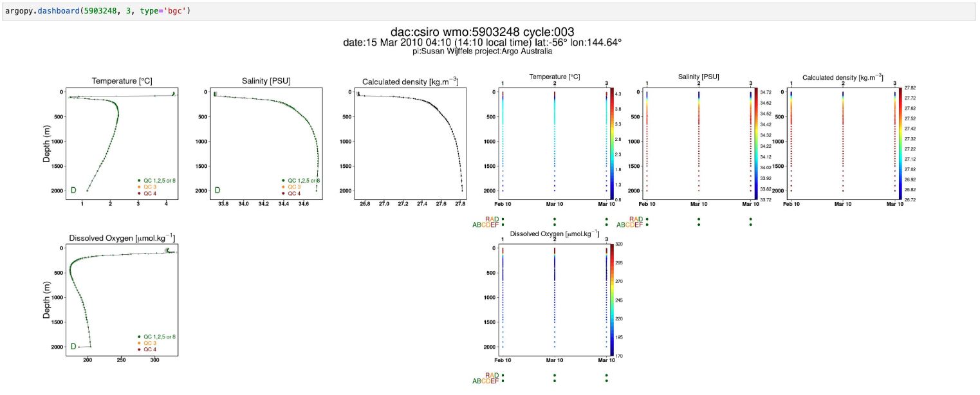Click the dashboard title dac:csiro wmo:5903248
The height and width of the screenshot is (395, 980).
[x=483, y=32]
